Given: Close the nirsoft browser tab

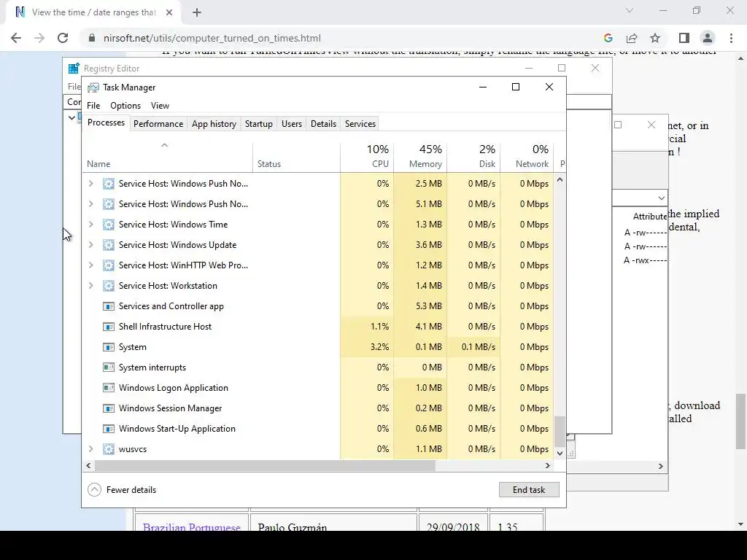Looking at the screenshot, I should [169, 12].
